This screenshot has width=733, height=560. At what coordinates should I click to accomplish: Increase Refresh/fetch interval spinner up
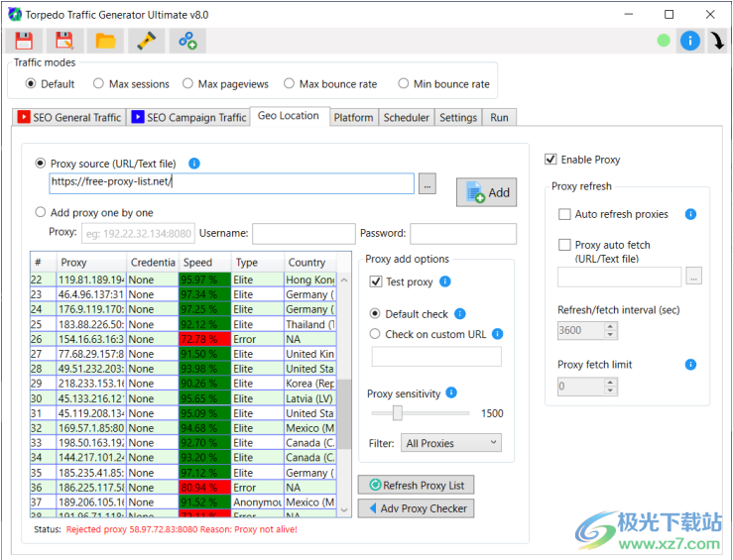pyautogui.click(x=610, y=326)
